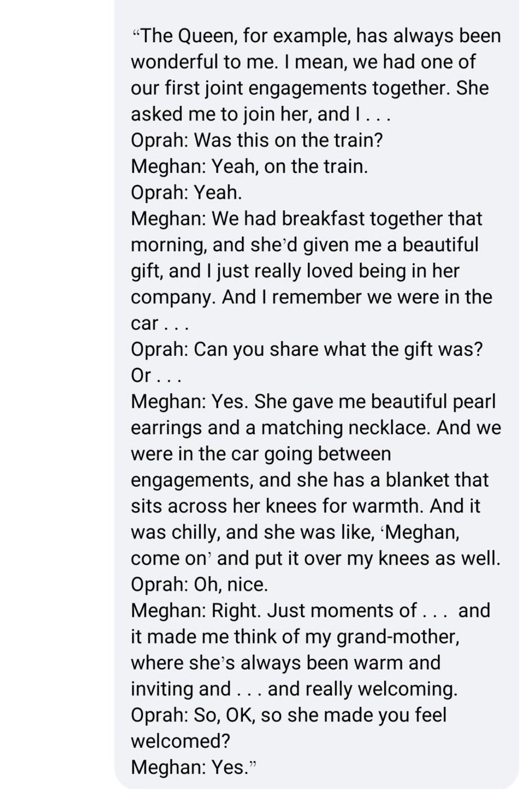Click the line mentioning "beautiful pearl"
532x789 pixels.
(314, 401)
